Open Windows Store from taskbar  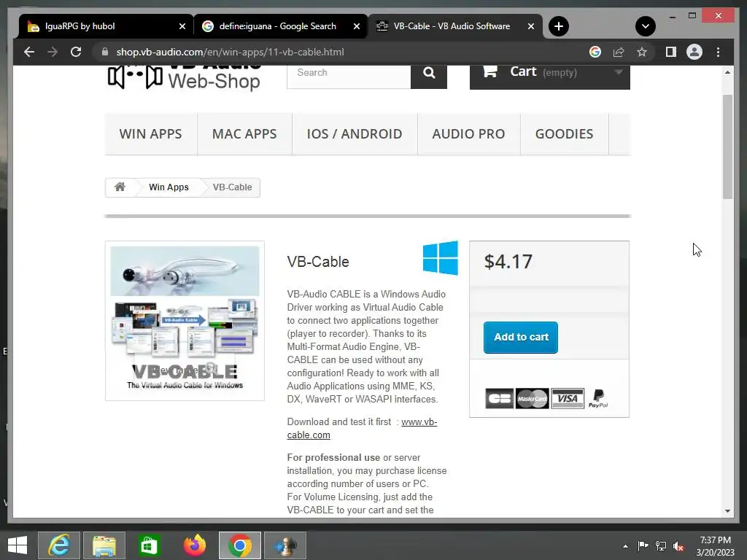149,545
